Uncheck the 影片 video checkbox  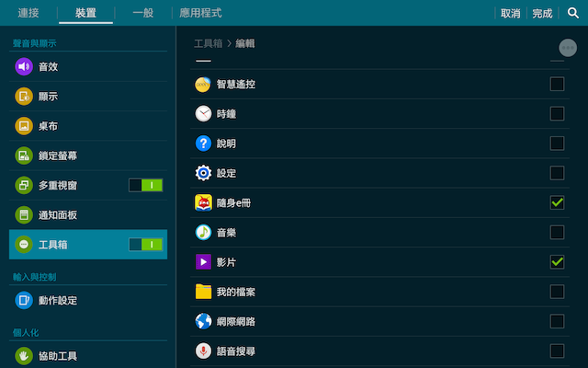click(557, 261)
